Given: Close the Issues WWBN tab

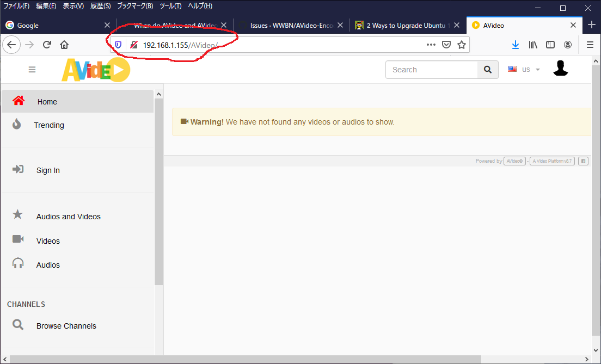Looking at the screenshot, I should point(340,25).
